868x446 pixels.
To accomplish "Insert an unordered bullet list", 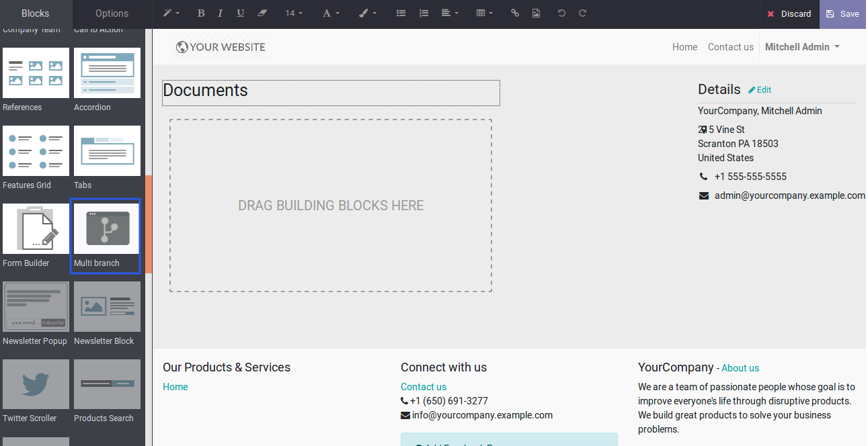I will (x=401, y=13).
